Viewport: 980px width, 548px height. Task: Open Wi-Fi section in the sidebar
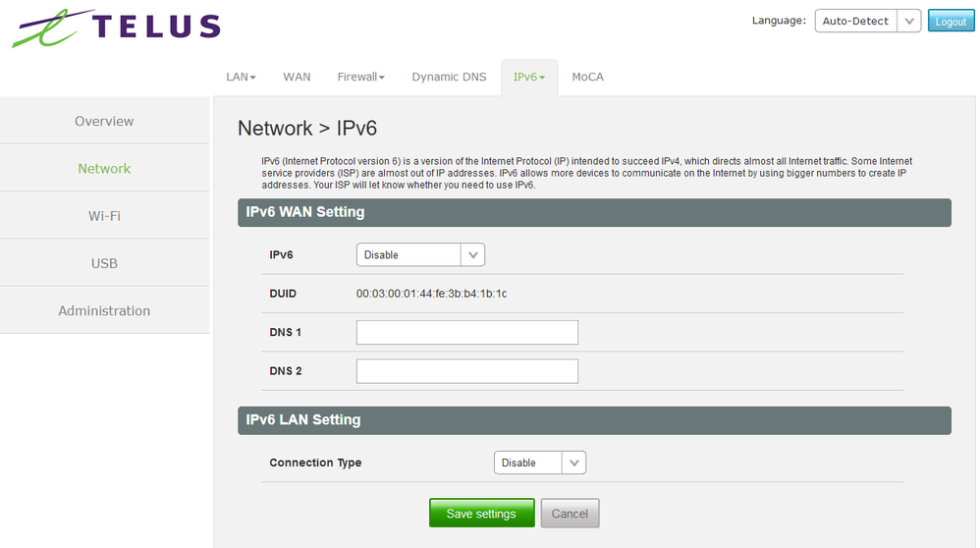104,215
